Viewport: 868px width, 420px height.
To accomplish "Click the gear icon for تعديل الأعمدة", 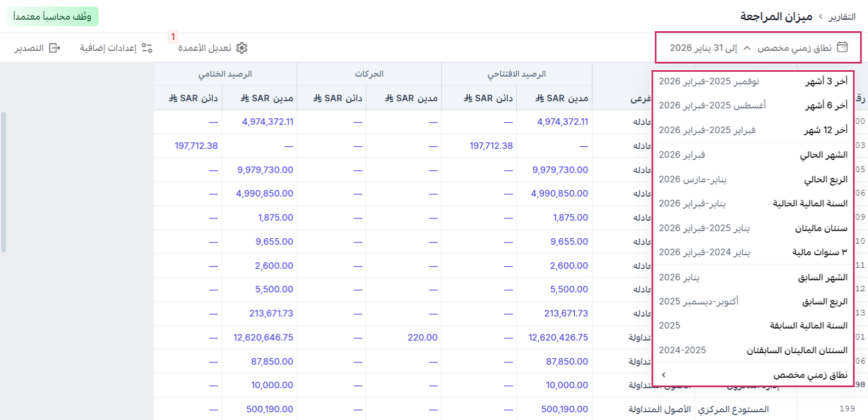I will coord(242,48).
